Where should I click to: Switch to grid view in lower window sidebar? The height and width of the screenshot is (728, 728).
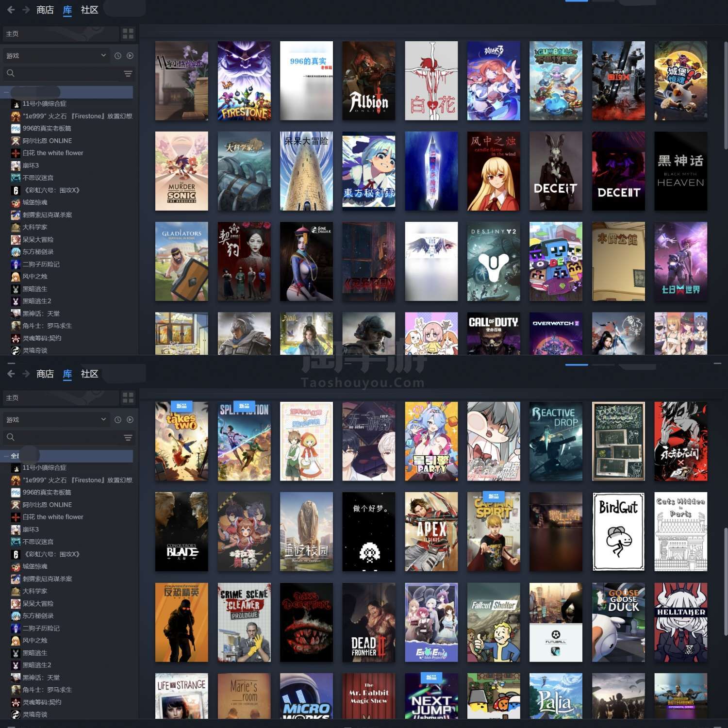(x=128, y=397)
